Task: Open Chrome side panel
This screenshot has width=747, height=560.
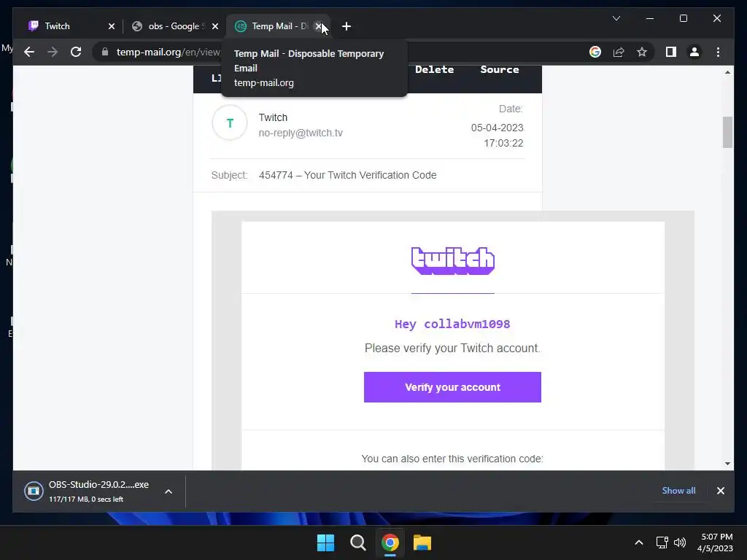Action: [x=671, y=52]
